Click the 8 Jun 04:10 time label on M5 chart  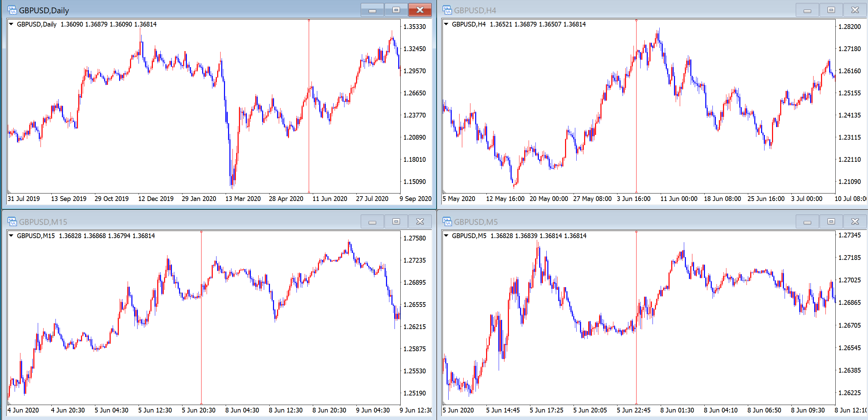pyautogui.click(x=721, y=410)
